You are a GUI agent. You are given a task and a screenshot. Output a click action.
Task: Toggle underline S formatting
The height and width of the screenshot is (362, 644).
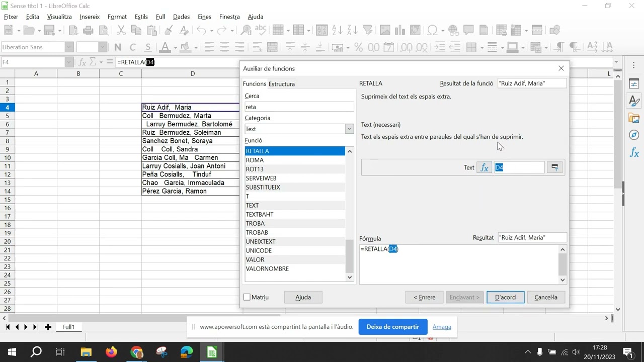click(x=148, y=47)
